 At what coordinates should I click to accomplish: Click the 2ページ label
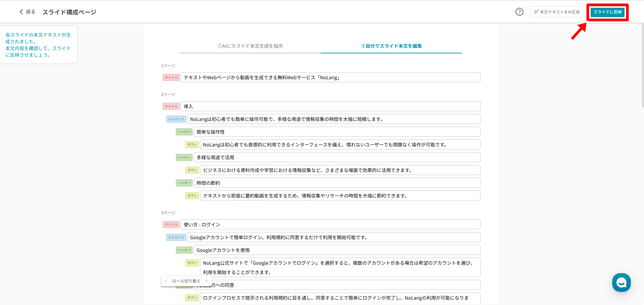tap(168, 94)
